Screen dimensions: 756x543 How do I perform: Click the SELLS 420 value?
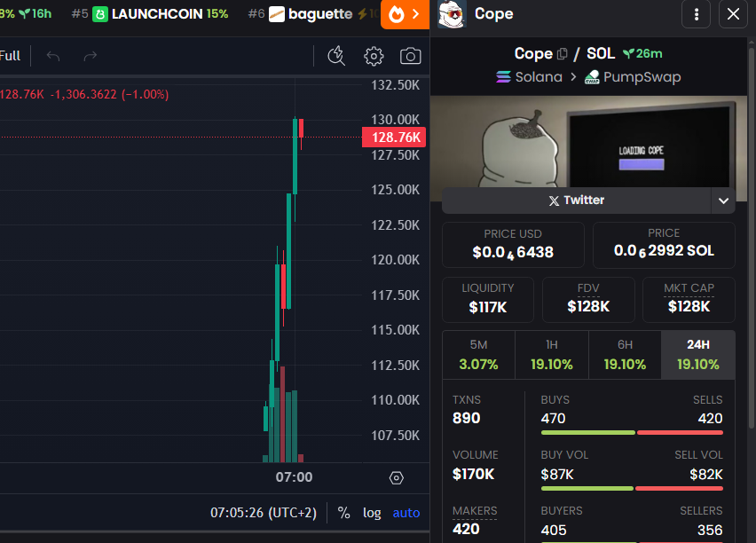[x=710, y=418]
